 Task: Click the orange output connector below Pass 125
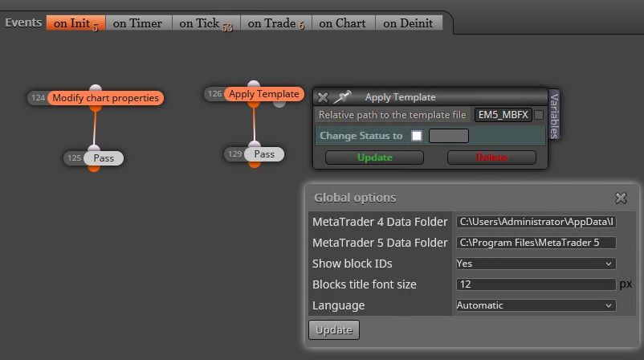click(x=94, y=168)
